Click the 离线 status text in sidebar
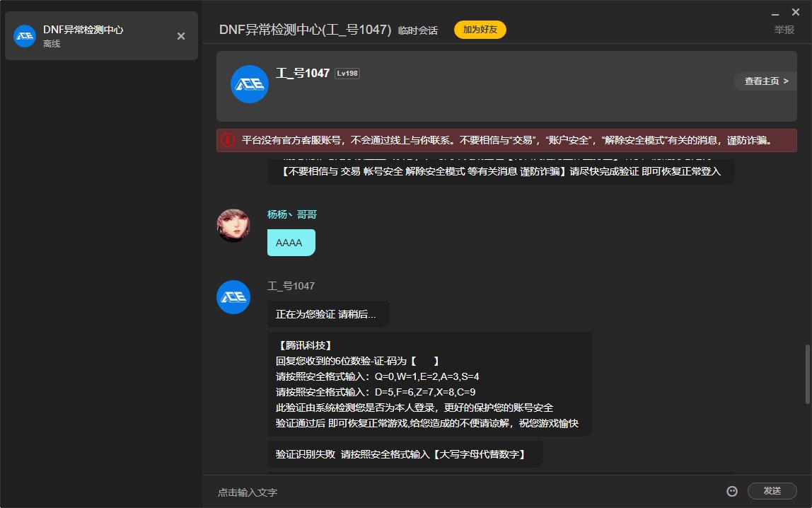Screen dimensions: 812x508 point(52,43)
